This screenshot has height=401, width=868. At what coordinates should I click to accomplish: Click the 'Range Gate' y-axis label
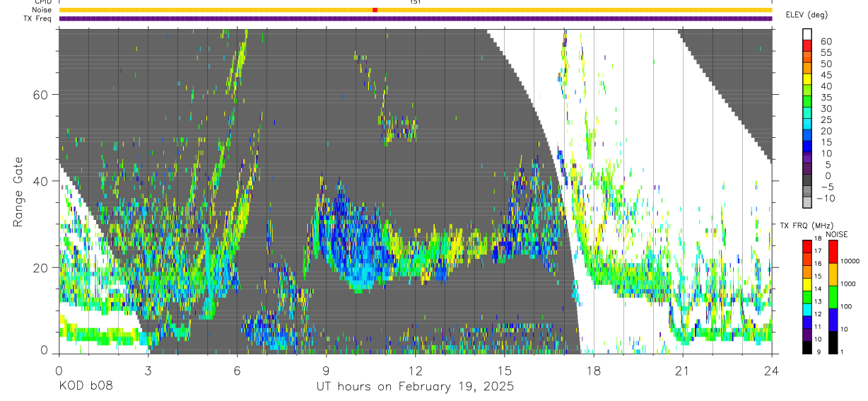pyautogui.click(x=19, y=191)
